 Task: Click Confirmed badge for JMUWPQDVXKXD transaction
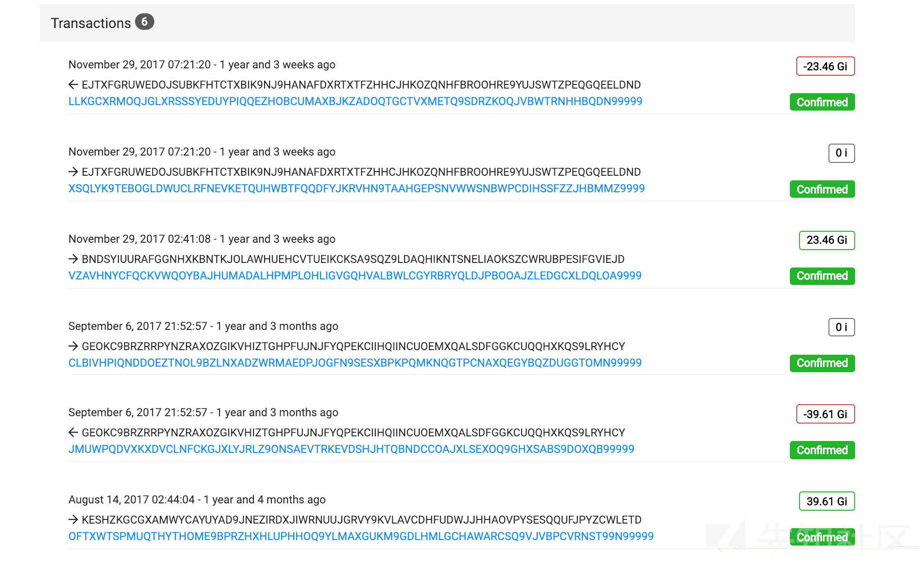[822, 450]
